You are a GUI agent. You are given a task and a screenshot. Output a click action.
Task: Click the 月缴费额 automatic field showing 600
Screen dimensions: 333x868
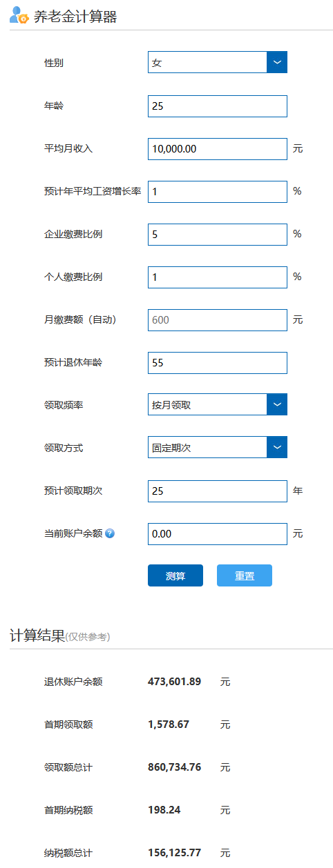[x=218, y=319]
